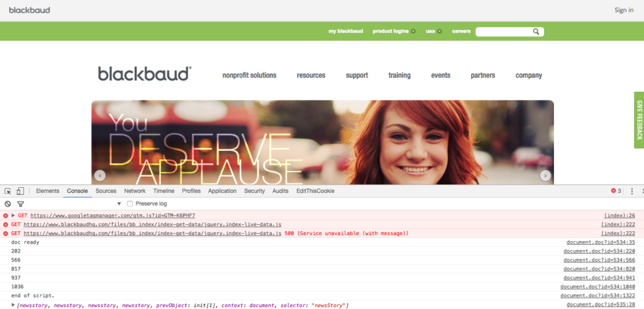Toggle the device toolbar icon
This screenshot has width=644, height=309.
tap(20, 191)
